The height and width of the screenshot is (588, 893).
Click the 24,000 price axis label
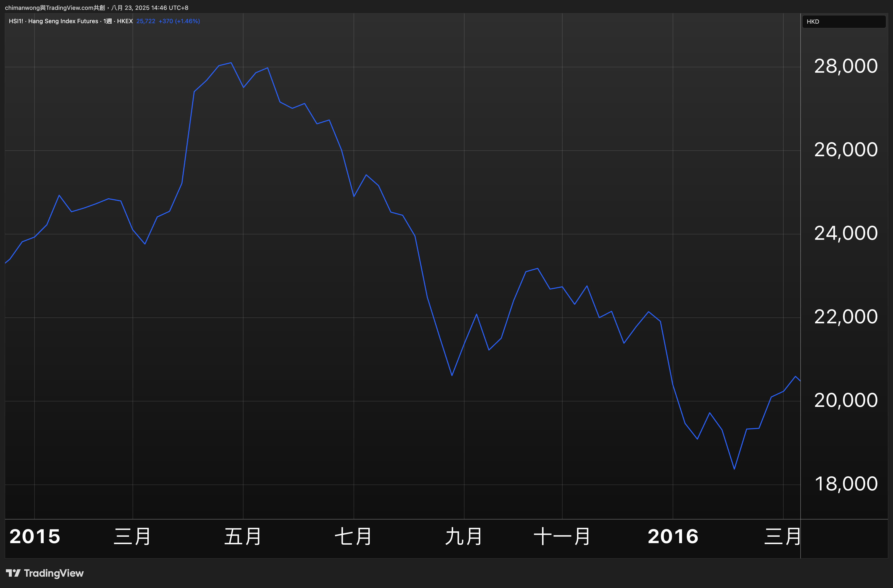point(846,233)
